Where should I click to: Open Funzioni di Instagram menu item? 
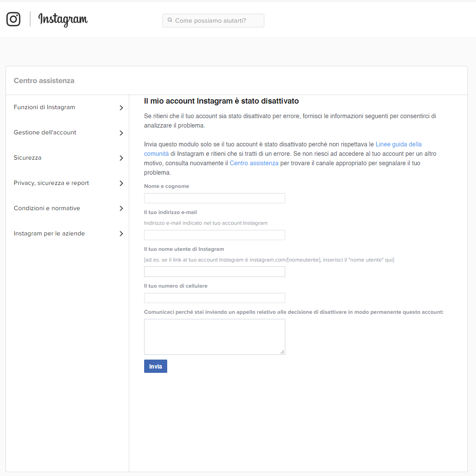44,107
